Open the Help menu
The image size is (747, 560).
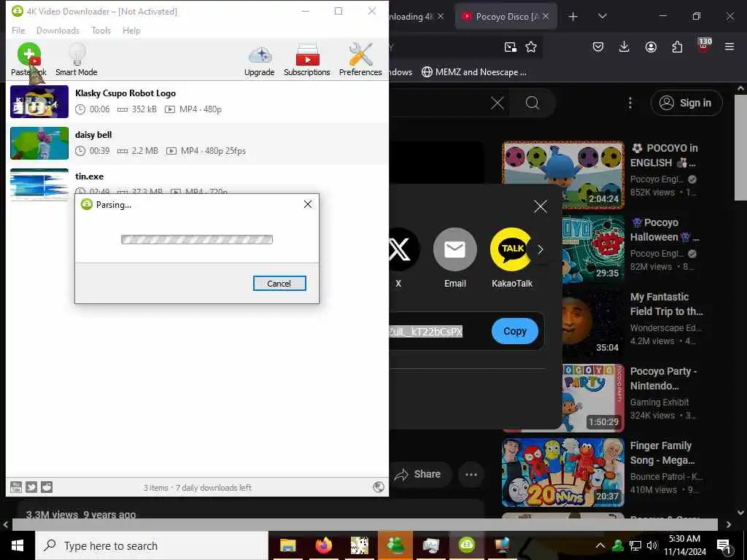[x=131, y=31]
